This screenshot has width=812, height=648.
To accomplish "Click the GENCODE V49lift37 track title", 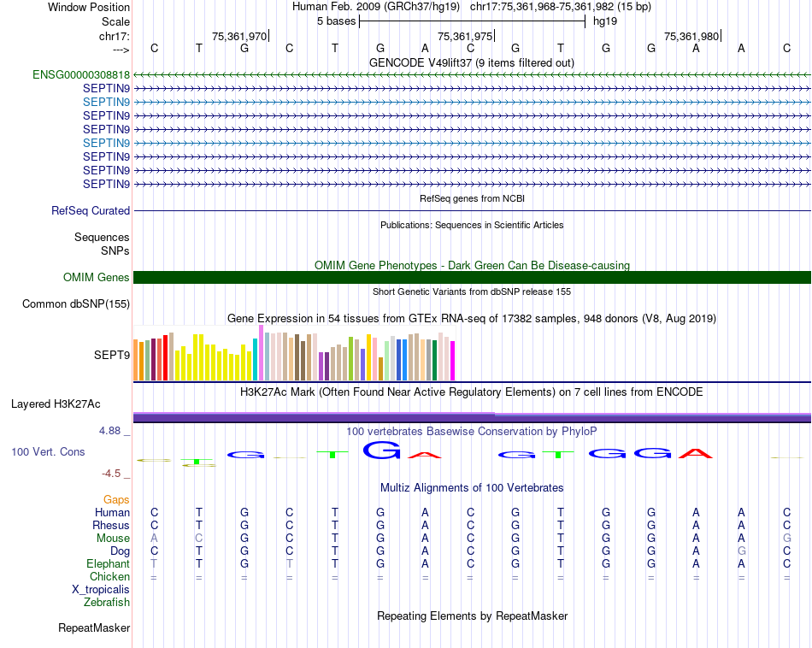I will 472,62.
